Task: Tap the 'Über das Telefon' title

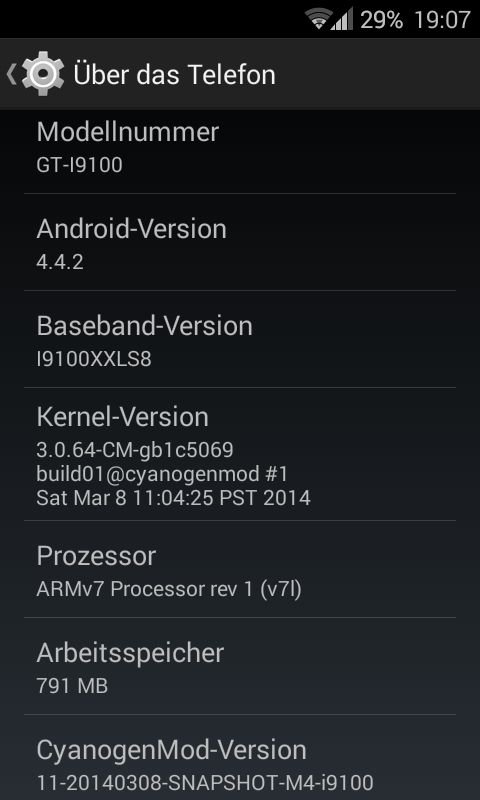Action: [174, 74]
